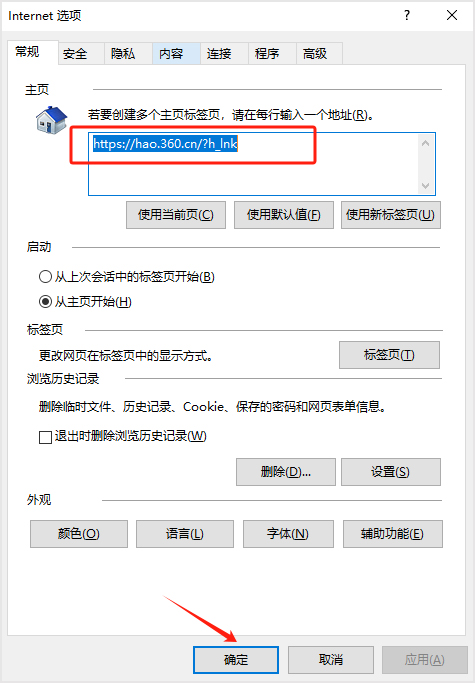The image size is (475, 683).
Task: Open the 颜色 appearance button
Action: coord(79,534)
